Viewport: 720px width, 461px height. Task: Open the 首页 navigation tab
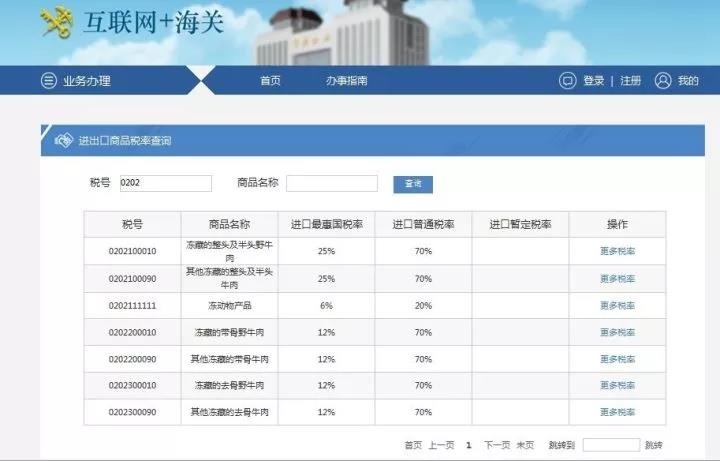(270, 81)
